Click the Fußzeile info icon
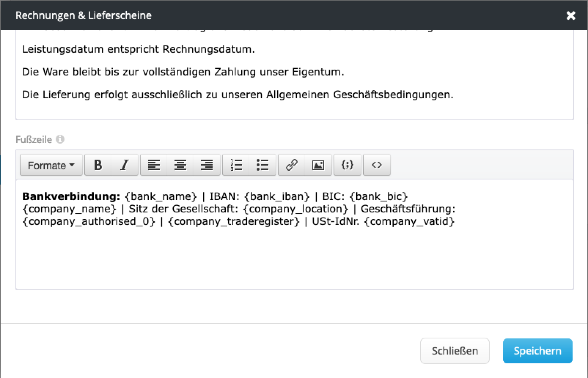The height and width of the screenshot is (378, 588). pos(60,139)
